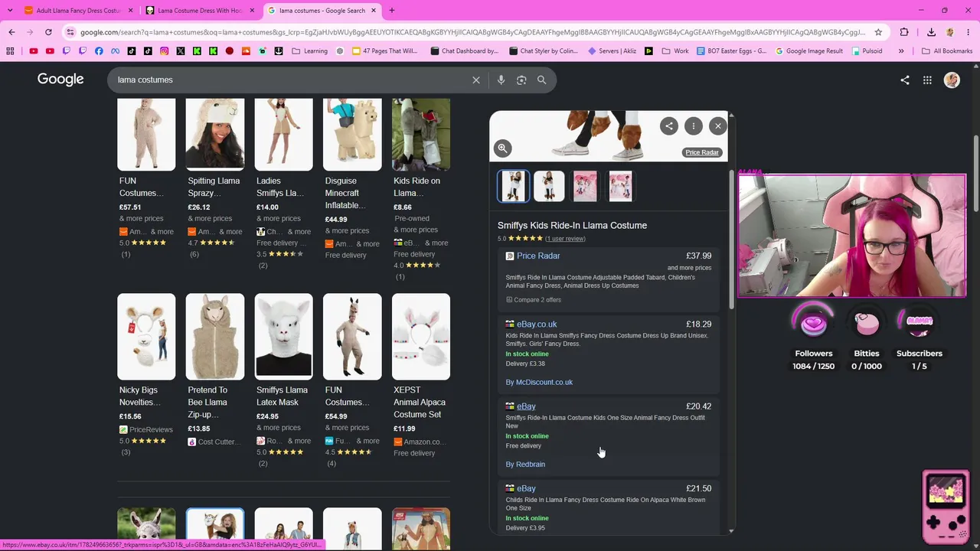980x551 pixels.
Task: Open the Google account avatar
Action: (x=952, y=80)
